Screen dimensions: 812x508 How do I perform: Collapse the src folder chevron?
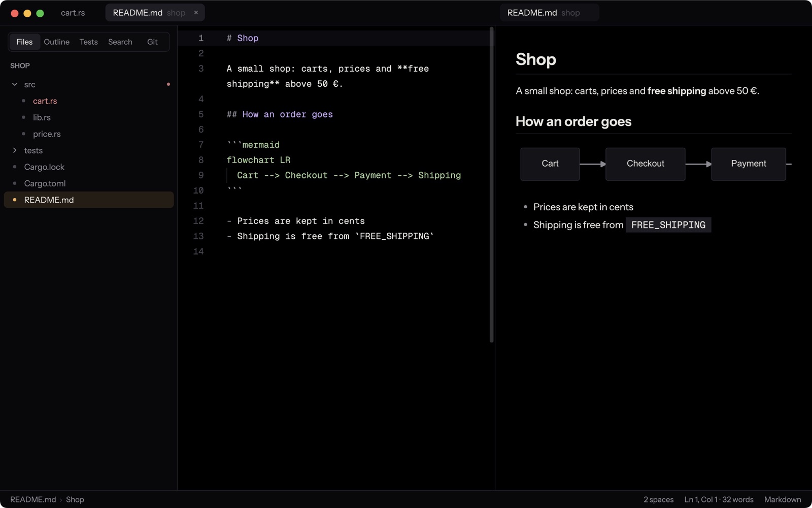pyautogui.click(x=15, y=84)
